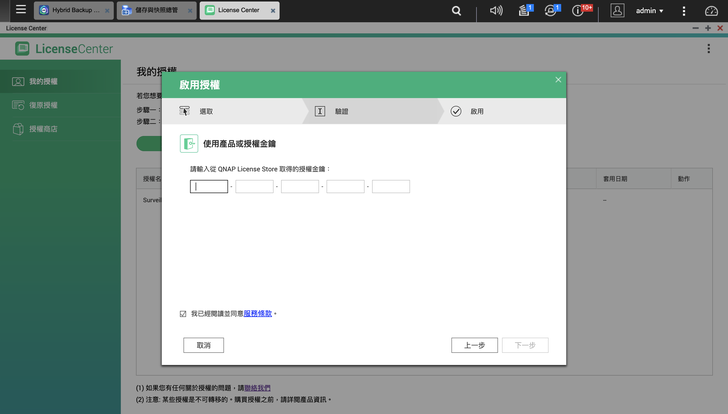Open external devices icon in top bar
The width and height of the screenshot is (728, 414).
click(552, 11)
